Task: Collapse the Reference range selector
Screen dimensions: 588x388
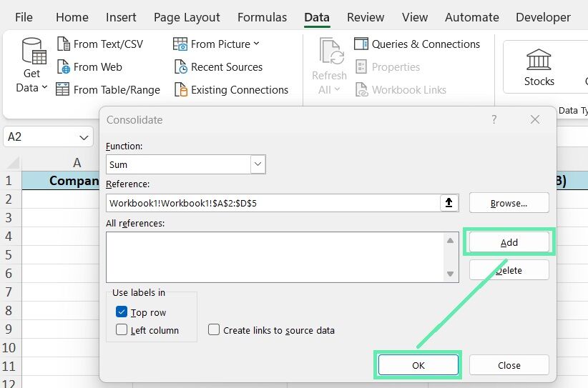Action: pyautogui.click(x=449, y=203)
